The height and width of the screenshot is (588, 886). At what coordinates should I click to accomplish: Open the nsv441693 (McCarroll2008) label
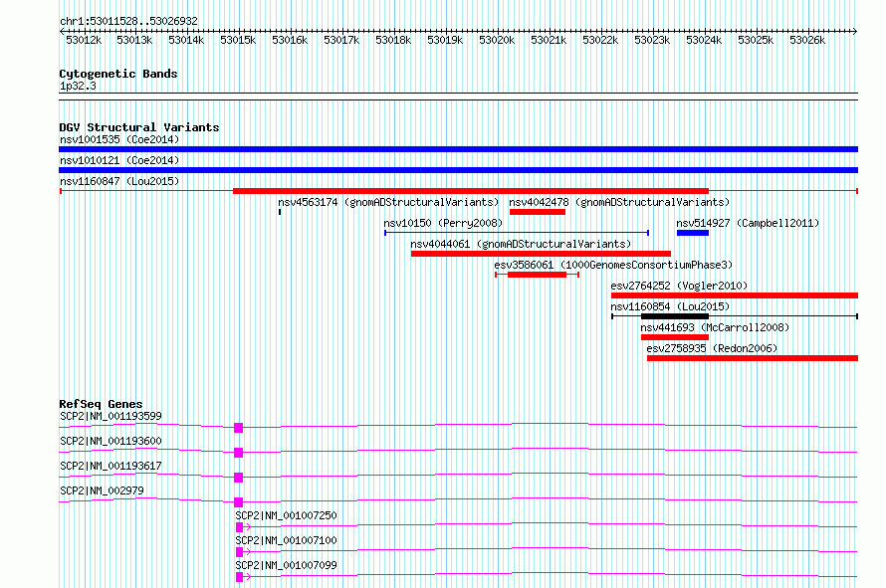click(x=715, y=327)
